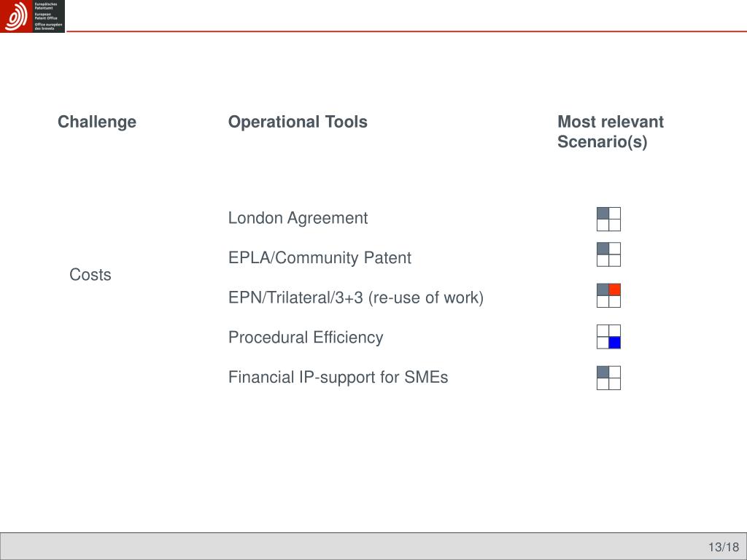Select the red square in EPN/Trilateral grid
The height and width of the screenshot is (560, 747).
coord(614,289)
